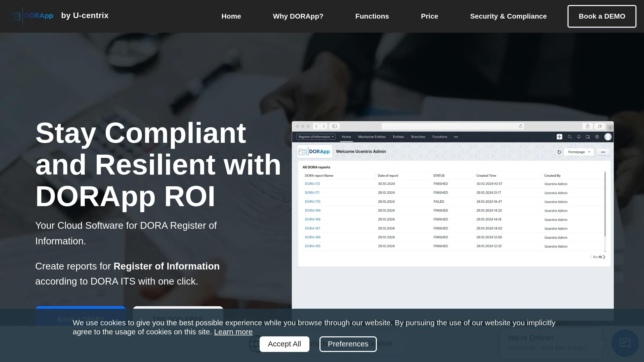This screenshot has height=362, width=644.
Task: Click the browser back arrow in the app preview
Action: pyautogui.click(x=316, y=126)
